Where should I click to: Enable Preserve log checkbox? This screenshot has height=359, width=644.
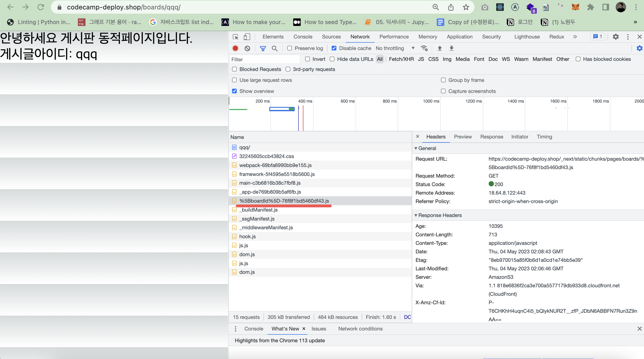pyautogui.click(x=289, y=48)
